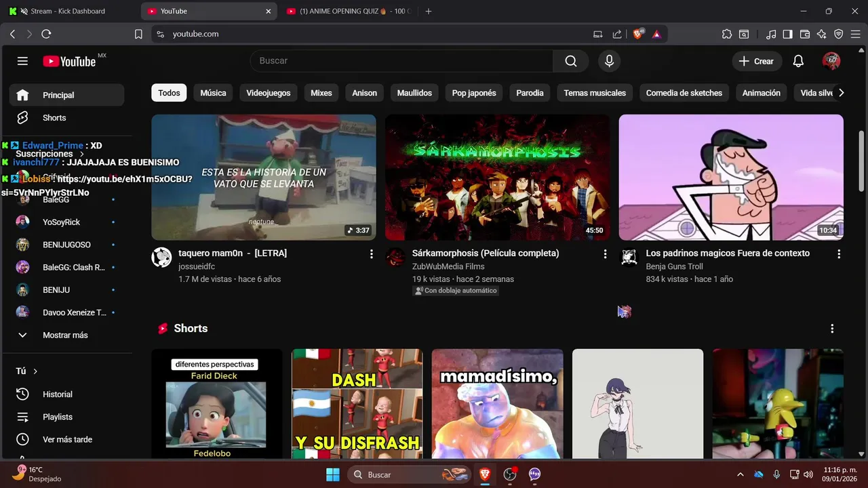Open the notifications bell
The height and width of the screenshot is (488, 868).
pyautogui.click(x=798, y=61)
